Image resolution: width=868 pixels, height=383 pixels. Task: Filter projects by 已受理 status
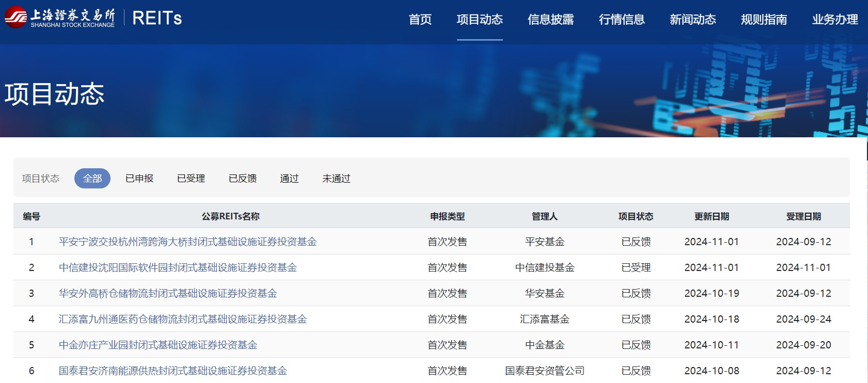[x=191, y=179]
